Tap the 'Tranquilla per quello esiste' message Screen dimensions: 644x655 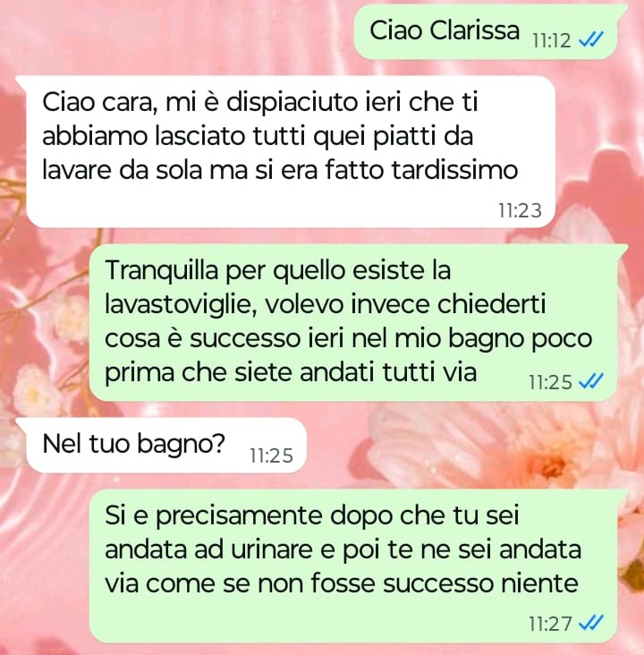point(353,322)
